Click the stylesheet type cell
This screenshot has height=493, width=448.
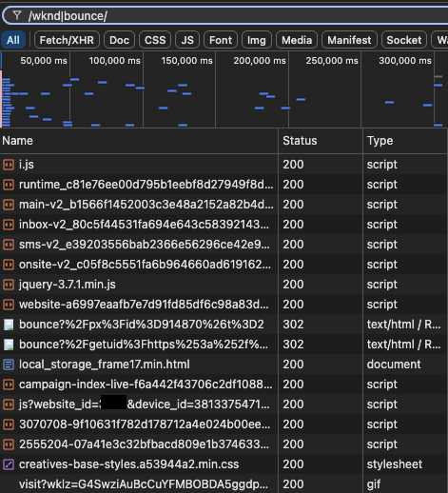[395, 464]
